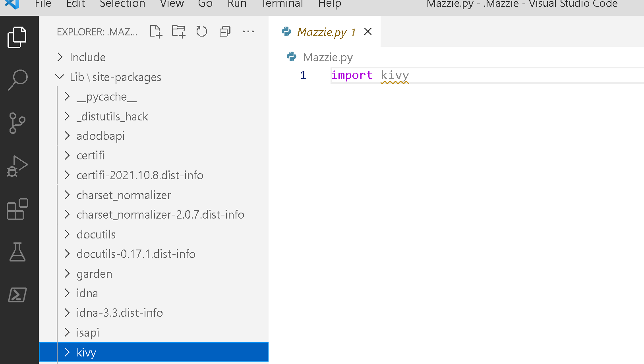This screenshot has height=364, width=644.
Task: Close the Mazzie.py editor tab
Action: click(x=368, y=31)
